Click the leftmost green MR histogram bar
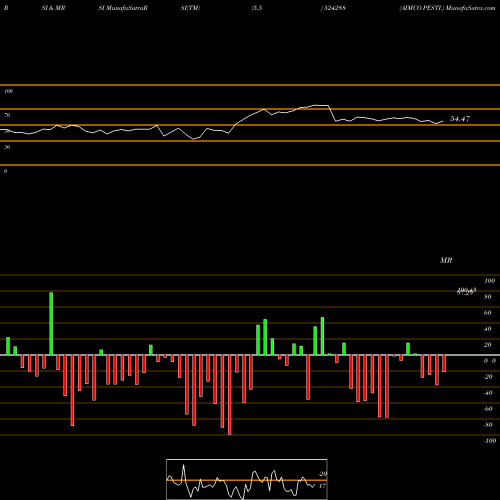 coord(8,346)
